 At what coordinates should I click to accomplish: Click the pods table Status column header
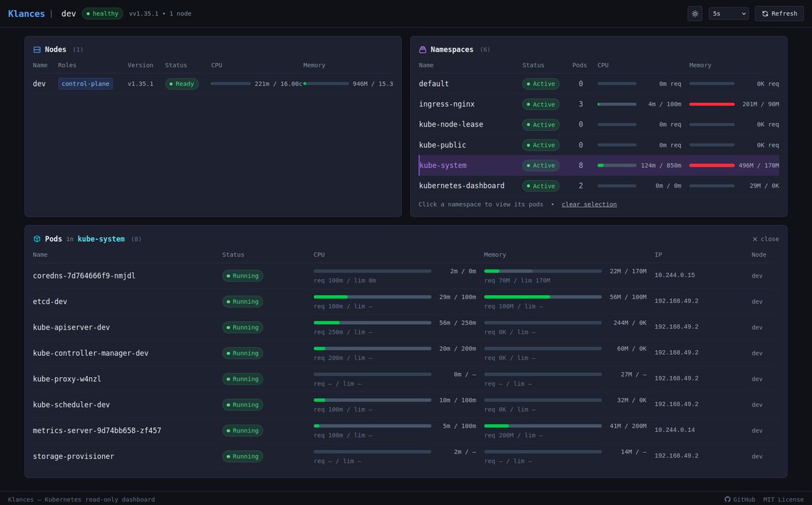(x=233, y=255)
